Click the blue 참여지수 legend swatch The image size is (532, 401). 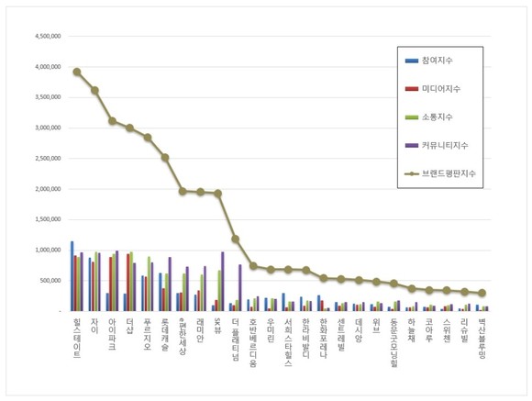coord(412,61)
